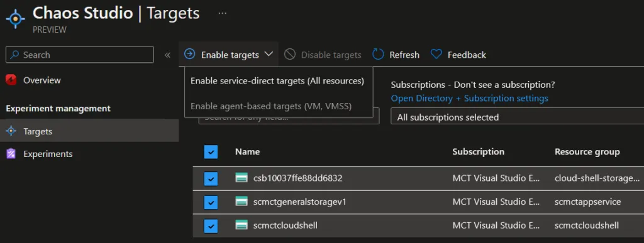Click storage icon for scmctgeneralstoragev1
The height and width of the screenshot is (243, 644).
(x=241, y=201)
